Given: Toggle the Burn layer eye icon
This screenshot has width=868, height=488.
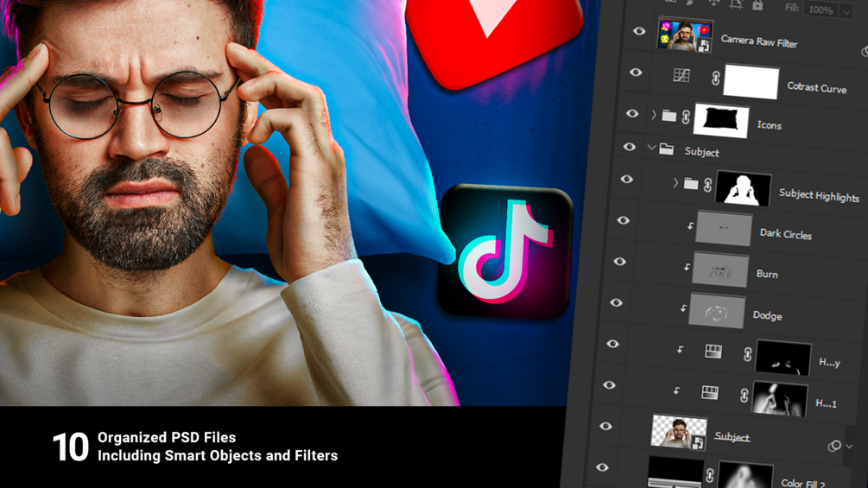Looking at the screenshot, I should pos(619,261).
